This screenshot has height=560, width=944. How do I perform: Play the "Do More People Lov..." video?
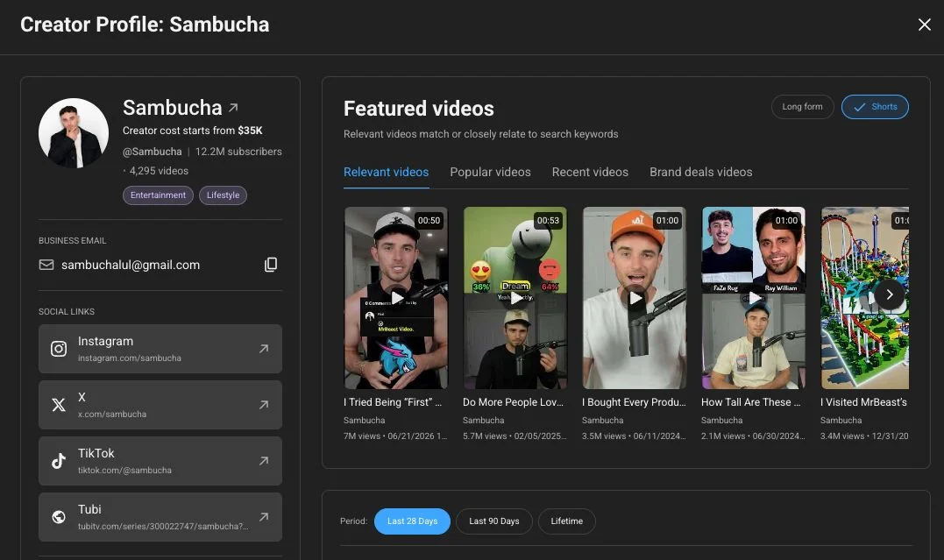click(516, 297)
